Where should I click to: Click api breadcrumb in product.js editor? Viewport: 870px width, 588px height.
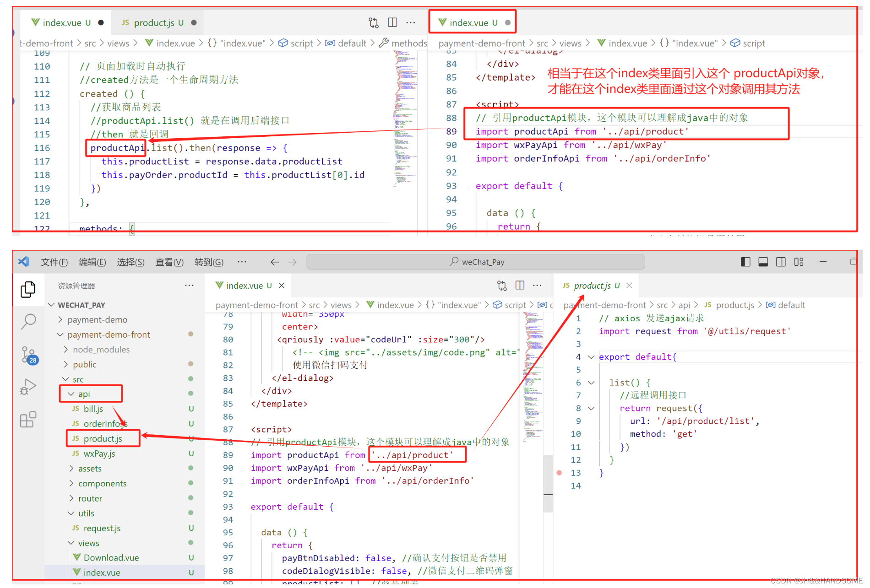click(x=684, y=305)
